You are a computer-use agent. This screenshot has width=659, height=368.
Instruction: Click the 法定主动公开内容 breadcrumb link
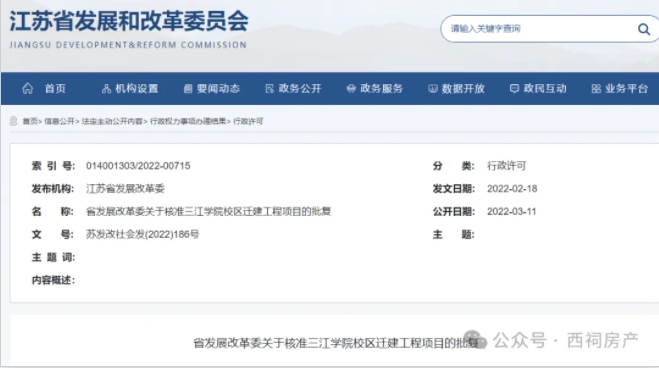point(112,121)
